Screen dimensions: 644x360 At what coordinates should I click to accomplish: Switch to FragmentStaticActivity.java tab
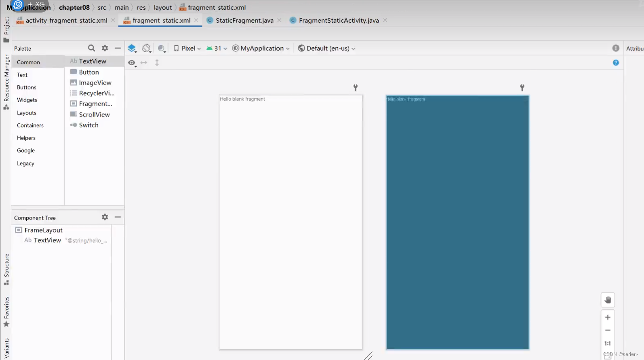point(339,20)
